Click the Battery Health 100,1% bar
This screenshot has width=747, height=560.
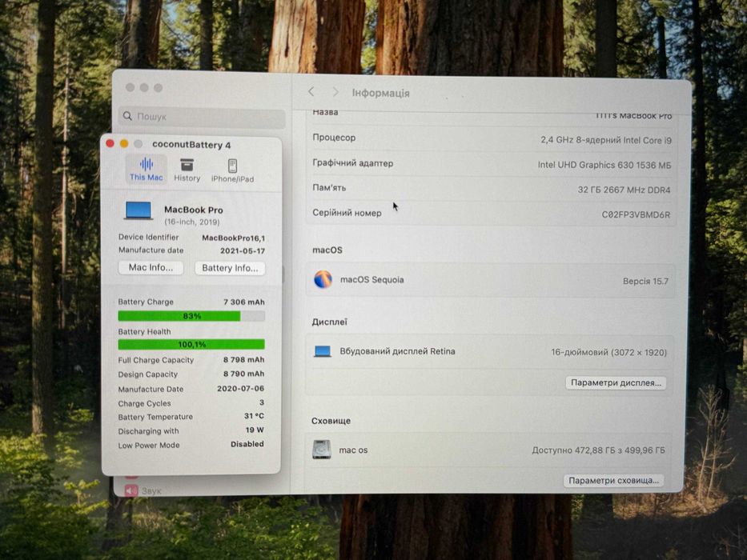[191, 344]
